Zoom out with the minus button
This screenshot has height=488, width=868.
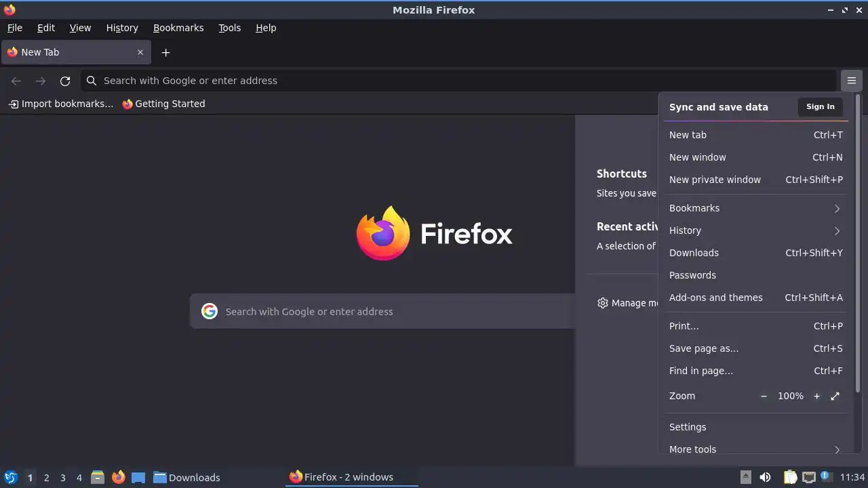click(x=764, y=396)
